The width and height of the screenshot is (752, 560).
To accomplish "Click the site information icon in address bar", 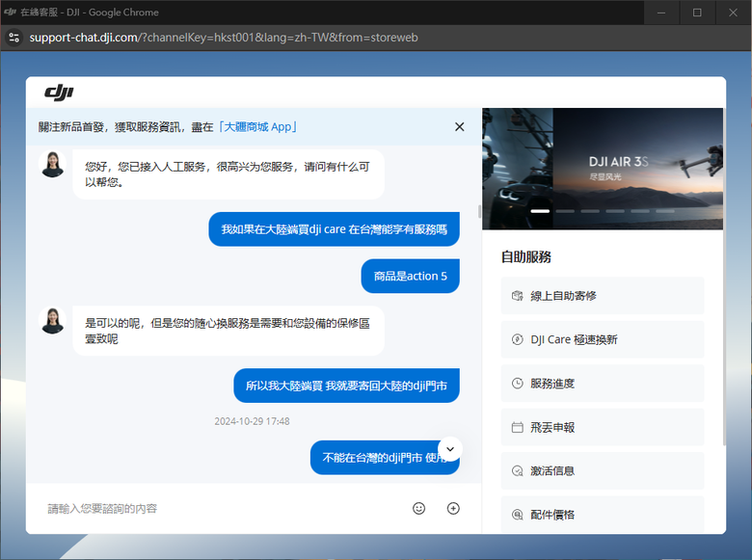I will 13,38.
